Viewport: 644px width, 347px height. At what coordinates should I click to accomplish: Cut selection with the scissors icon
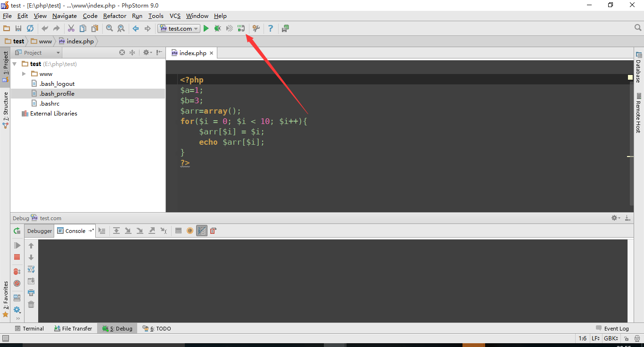[71, 29]
